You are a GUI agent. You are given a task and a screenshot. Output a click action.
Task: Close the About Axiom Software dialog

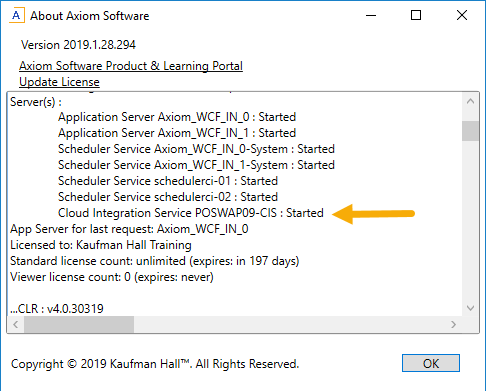pos(462,15)
